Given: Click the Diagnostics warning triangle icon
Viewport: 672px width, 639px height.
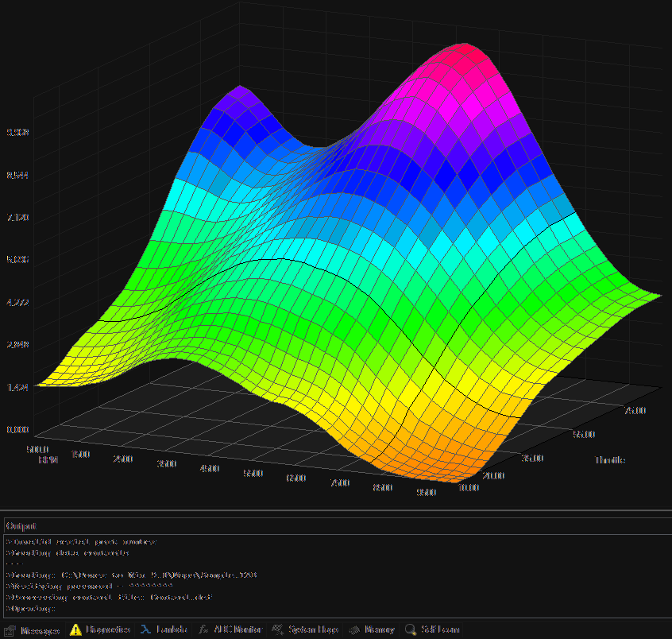Looking at the screenshot, I should 75,629.
